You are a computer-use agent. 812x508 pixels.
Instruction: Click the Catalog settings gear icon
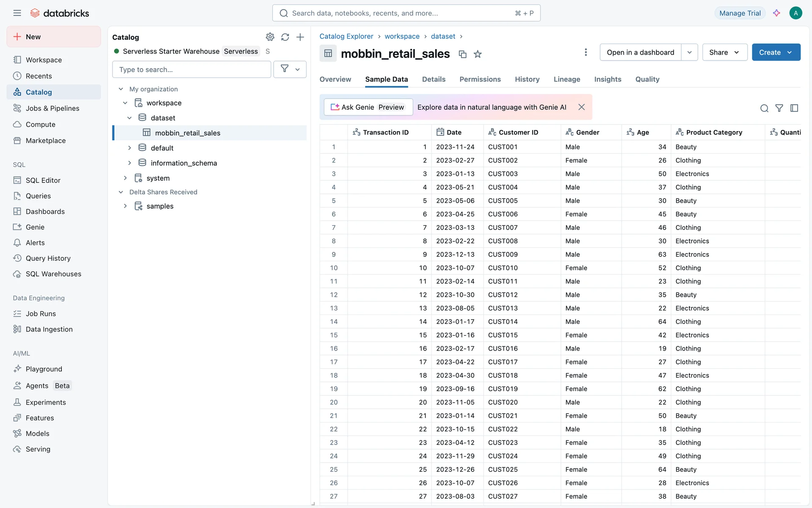tap(270, 37)
